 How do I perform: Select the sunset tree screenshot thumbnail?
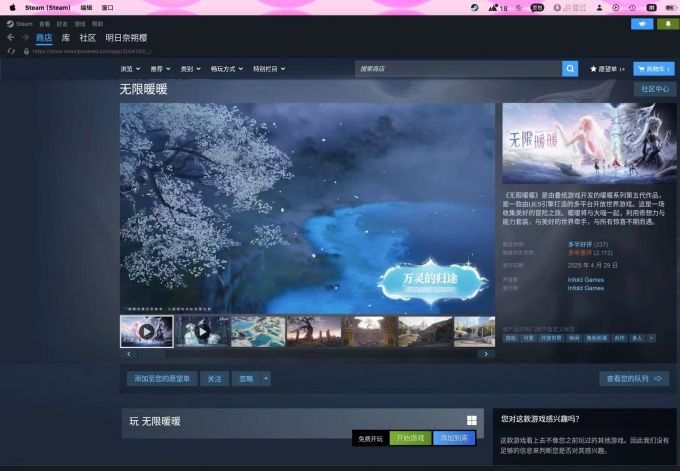coord(314,332)
